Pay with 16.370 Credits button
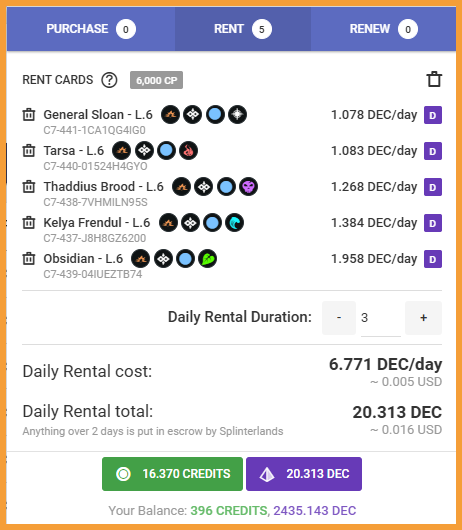This screenshot has width=462, height=530. click(172, 474)
